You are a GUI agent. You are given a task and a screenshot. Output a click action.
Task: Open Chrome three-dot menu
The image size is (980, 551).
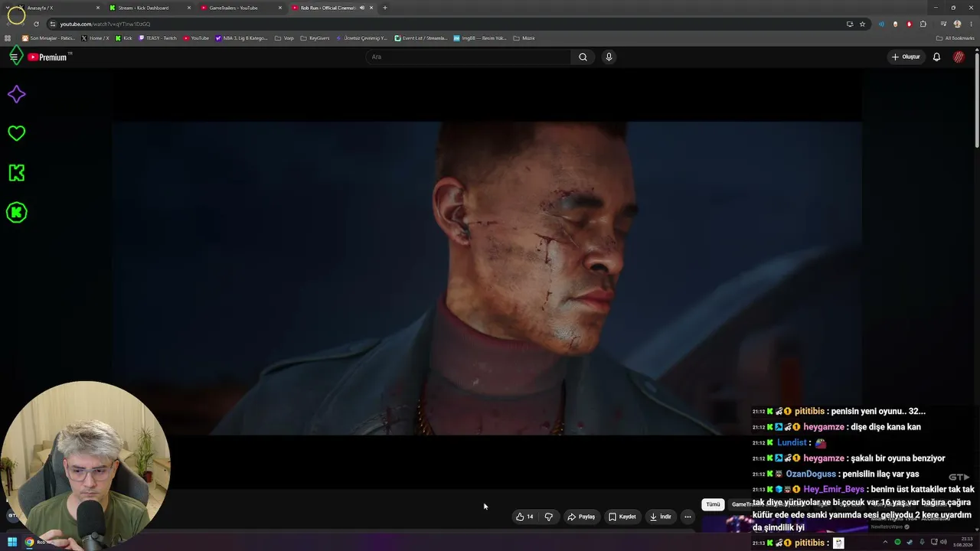coord(970,24)
